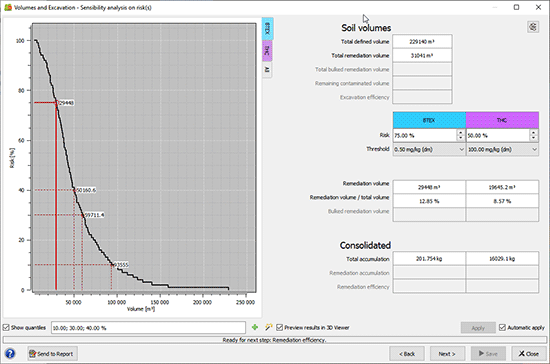Select the All vertical chart tab
550x364 pixels.
[267, 70]
